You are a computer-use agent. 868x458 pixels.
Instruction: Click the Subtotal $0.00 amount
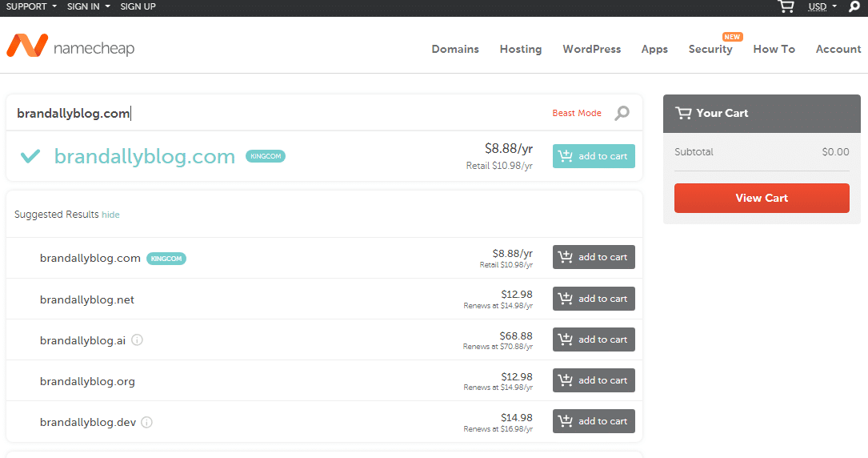click(835, 152)
